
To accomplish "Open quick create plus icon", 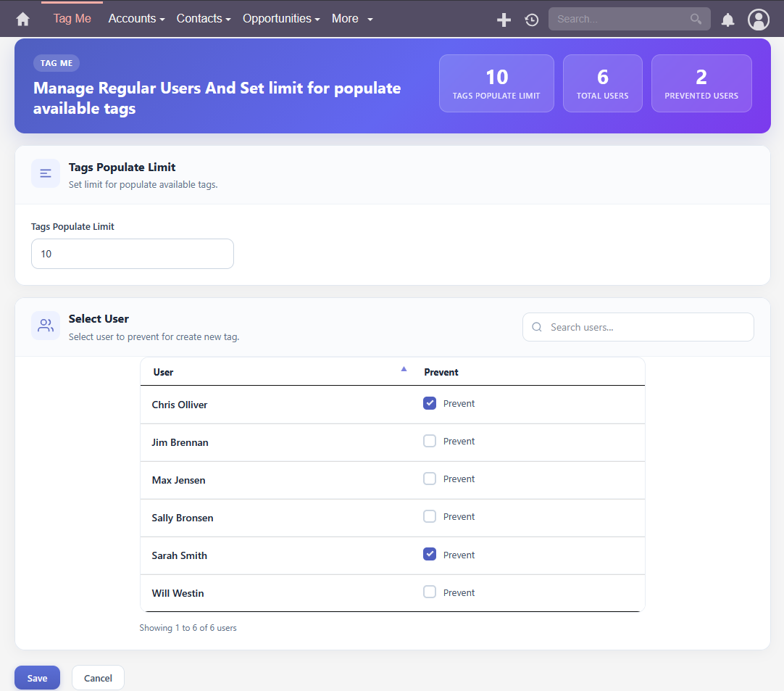I will click(x=504, y=20).
